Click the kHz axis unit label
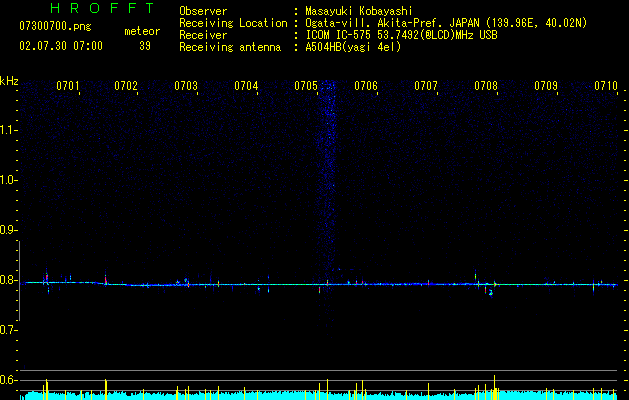This screenshot has height=400, width=629. point(9,81)
